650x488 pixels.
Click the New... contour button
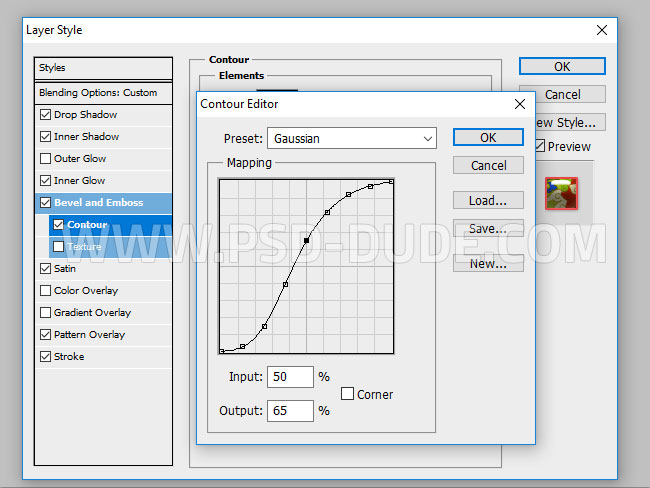pos(487,264)
